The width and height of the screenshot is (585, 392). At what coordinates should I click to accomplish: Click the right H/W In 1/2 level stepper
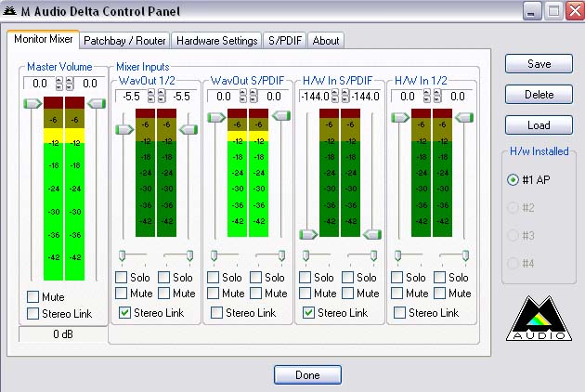[x=437, y=96]
